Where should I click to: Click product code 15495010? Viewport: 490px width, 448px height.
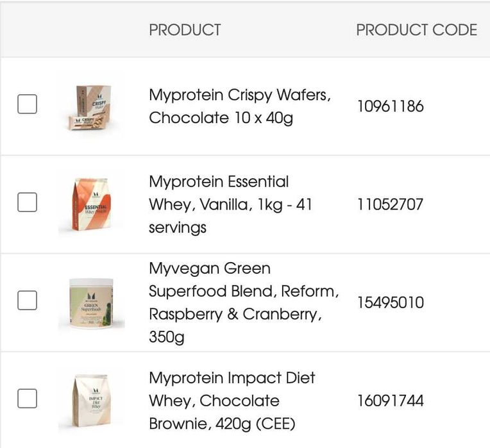pos(390,303)
